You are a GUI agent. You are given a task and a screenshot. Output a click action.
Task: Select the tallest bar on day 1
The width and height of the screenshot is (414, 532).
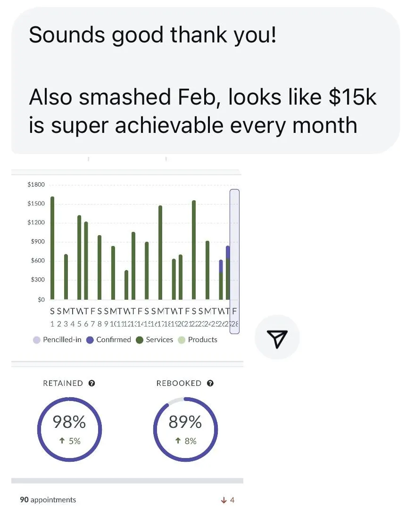pyautogui.click(x=52, y=248)
